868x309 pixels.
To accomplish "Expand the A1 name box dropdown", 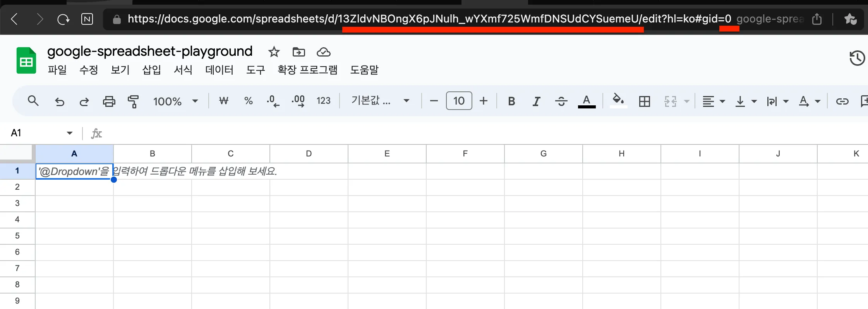I will tap(70, 133).
